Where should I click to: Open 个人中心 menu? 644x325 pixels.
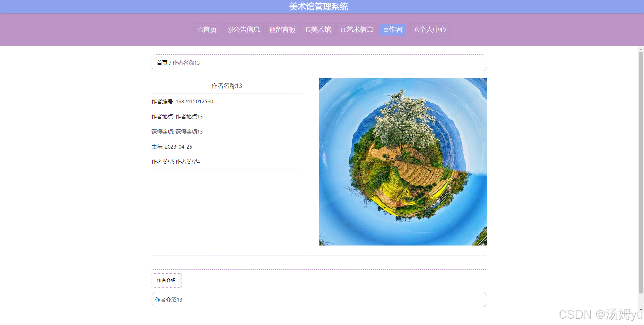430,30
